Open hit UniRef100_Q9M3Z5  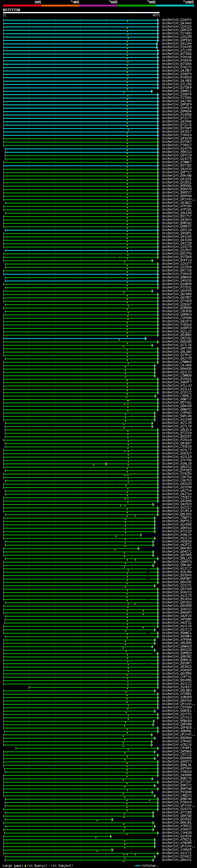(x=177, y=30)
